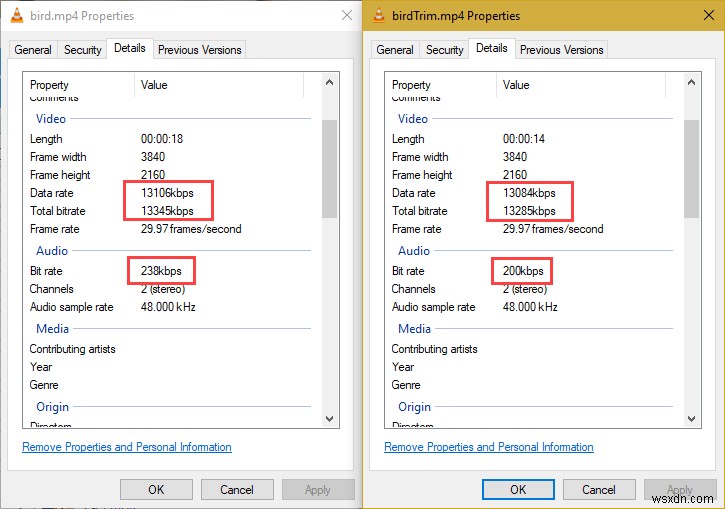Select Frame width 3840 in bird.mp4
Viewport: 725px width, 509px height.
pos(153,157)
